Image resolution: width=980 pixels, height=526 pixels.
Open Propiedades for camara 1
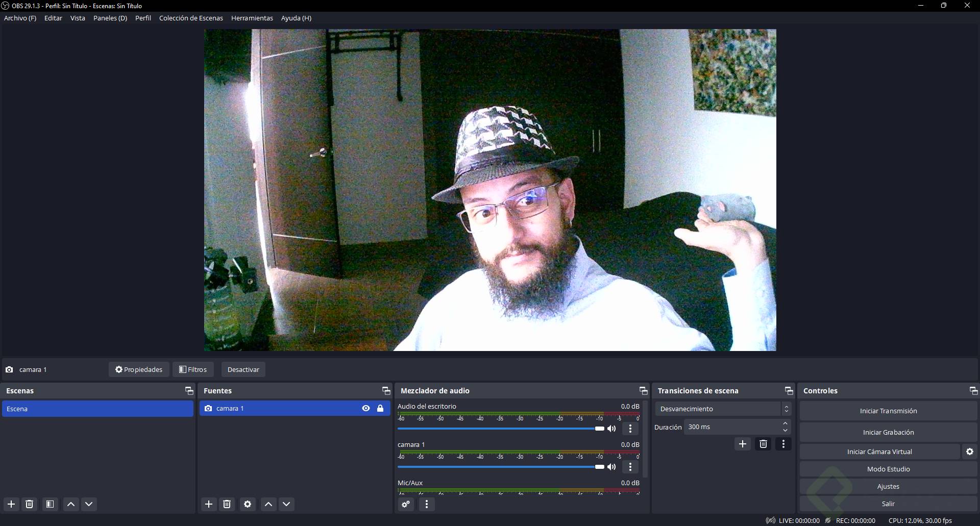click(139, 369)
